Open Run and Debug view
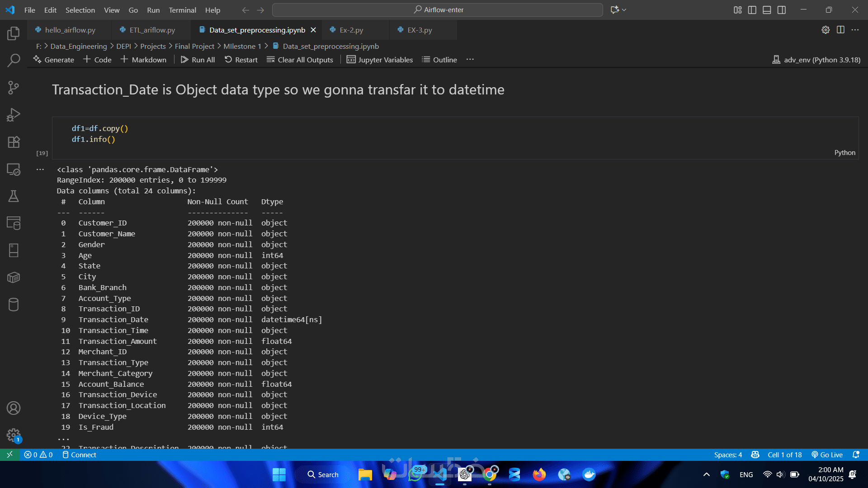868x488 pixels. point(14,115)
